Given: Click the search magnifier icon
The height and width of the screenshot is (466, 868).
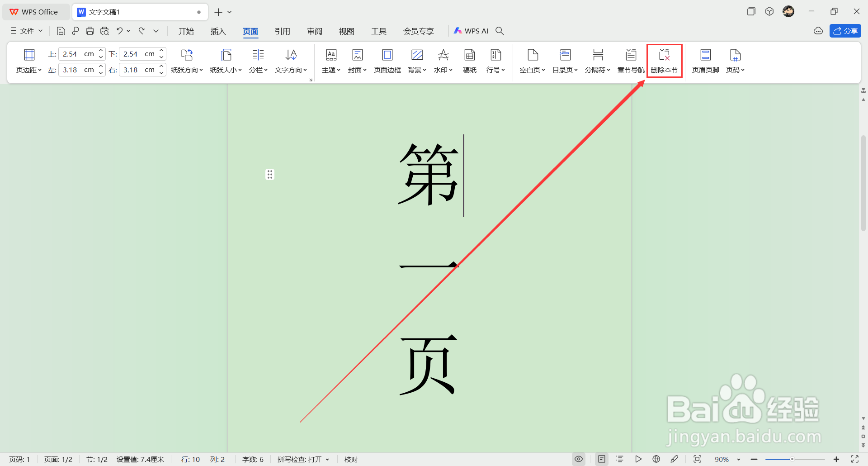Looking at the screenshot, I should [x=500, y=31].
